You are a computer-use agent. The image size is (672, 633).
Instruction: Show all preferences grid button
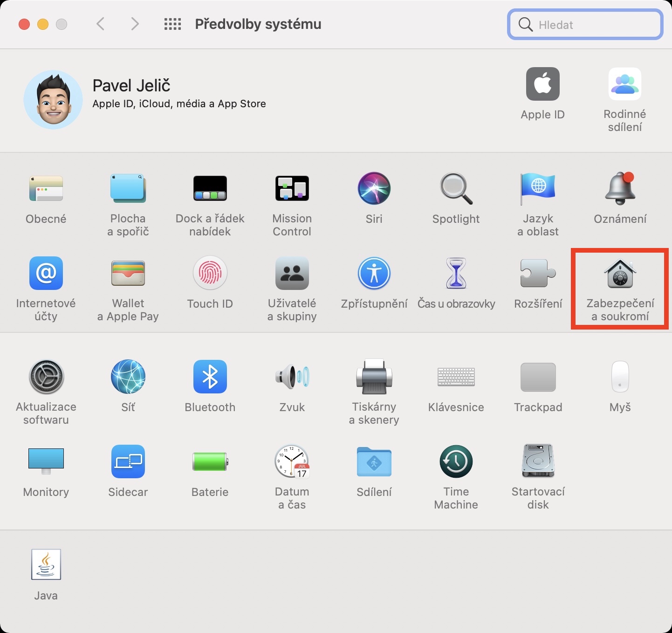pos(172,24)
